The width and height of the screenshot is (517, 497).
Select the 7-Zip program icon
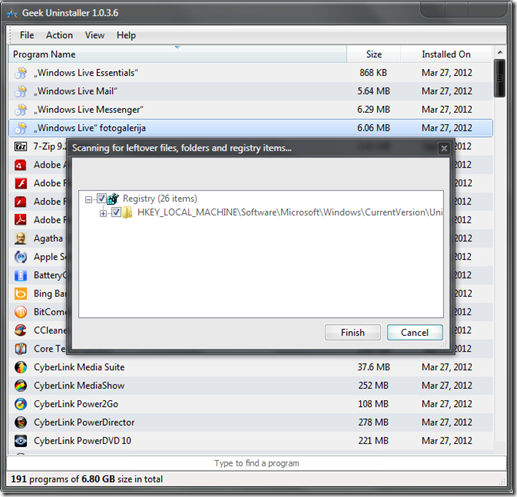pyautogui.click(x=21, y=146)
